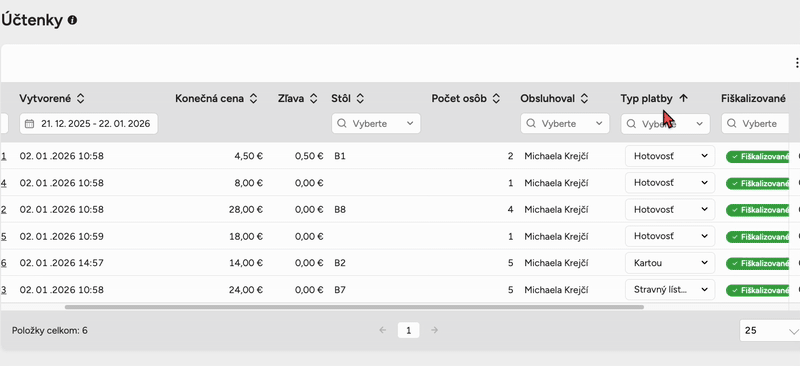The height and width of the screenshot is (366, 800).
Task: Toggle Typ platby ascending sort arrow
Action: point(684,99)
